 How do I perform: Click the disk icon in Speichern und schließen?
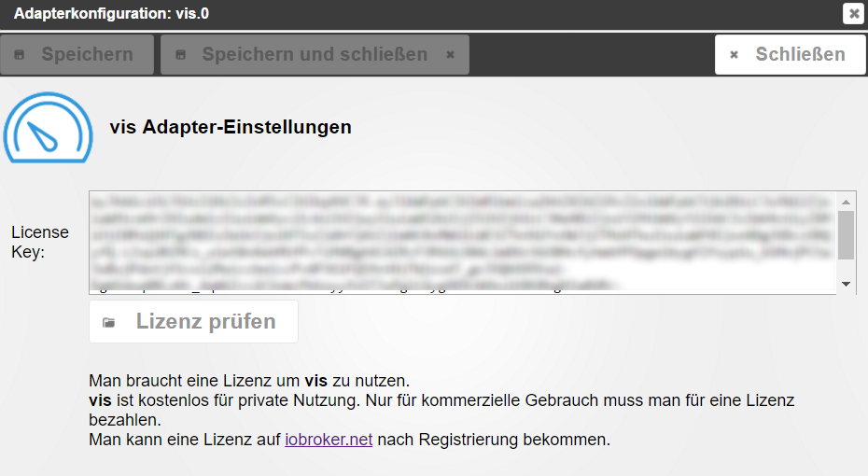click(x=180, y=55)
